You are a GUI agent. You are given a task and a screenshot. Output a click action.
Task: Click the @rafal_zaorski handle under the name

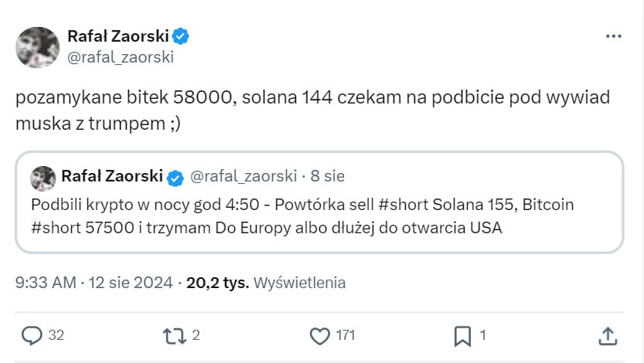point(121,57)
